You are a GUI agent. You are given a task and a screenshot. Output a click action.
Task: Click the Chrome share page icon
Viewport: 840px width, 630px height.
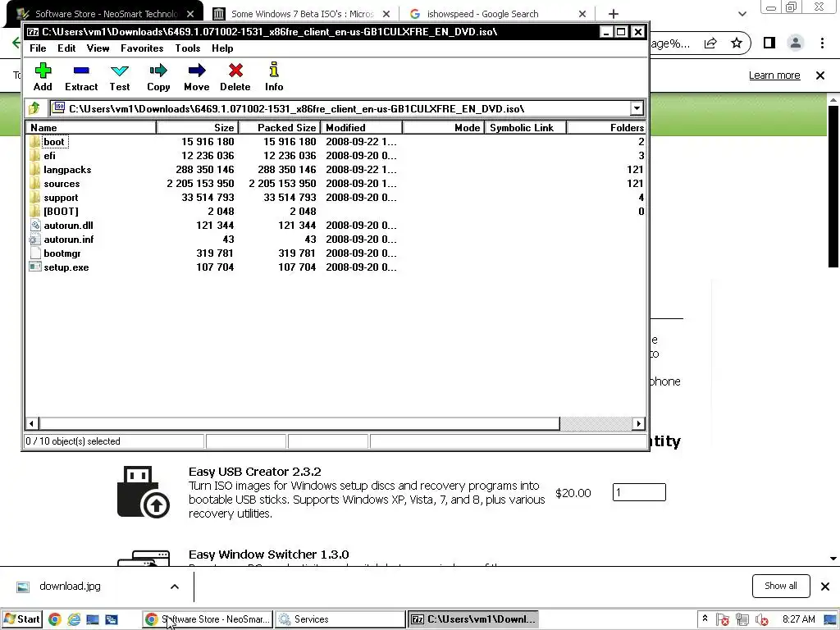coord(710,43)
